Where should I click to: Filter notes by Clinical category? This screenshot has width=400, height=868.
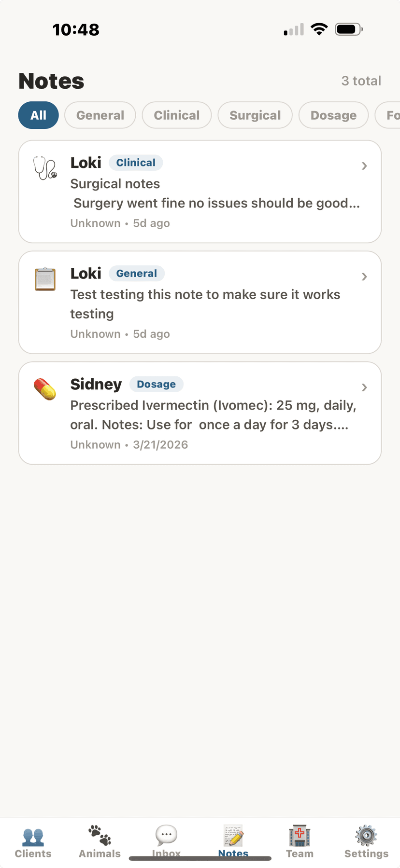177,115
